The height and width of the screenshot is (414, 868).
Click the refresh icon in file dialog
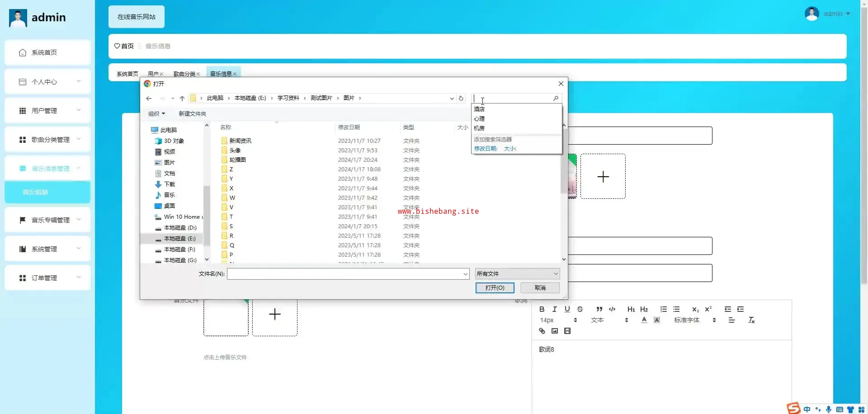pyautogui.click(x=461, y=98)
